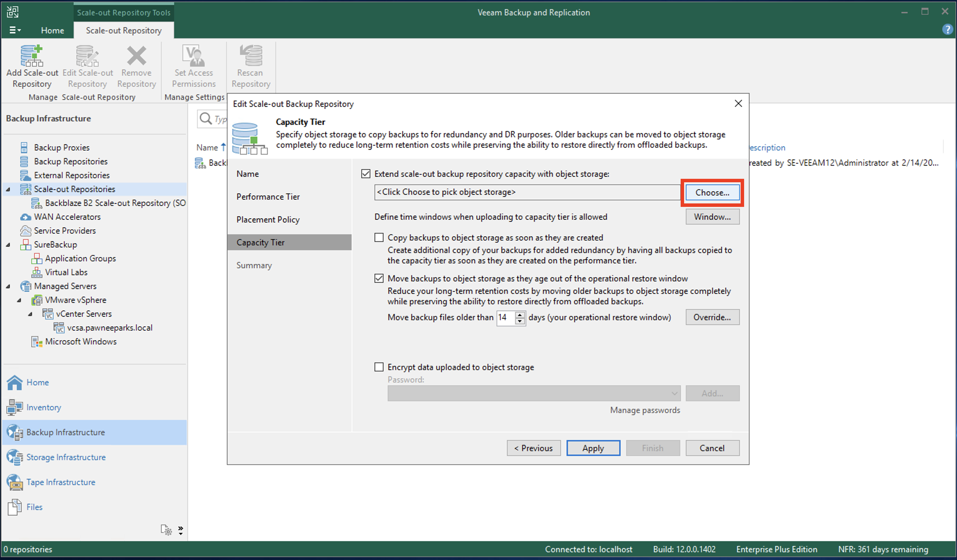Click the object storage selection field
Viewport: 957px width, 560px height.
(527, 192)
